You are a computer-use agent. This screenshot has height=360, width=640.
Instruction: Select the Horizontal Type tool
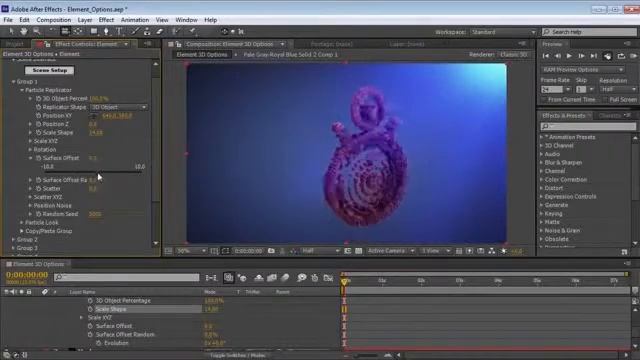pos(119,31)
